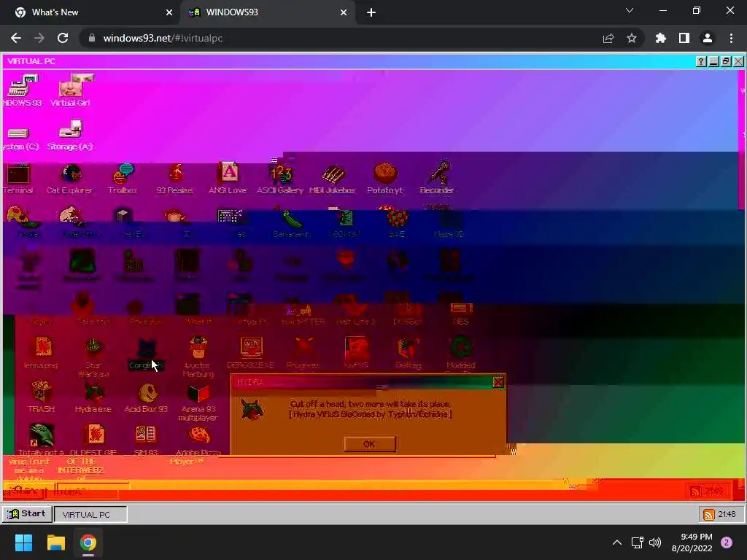Open the Storage (A:) drive icon
The height and width of the screenshot is (560, 747).
[x=70, y=135]
